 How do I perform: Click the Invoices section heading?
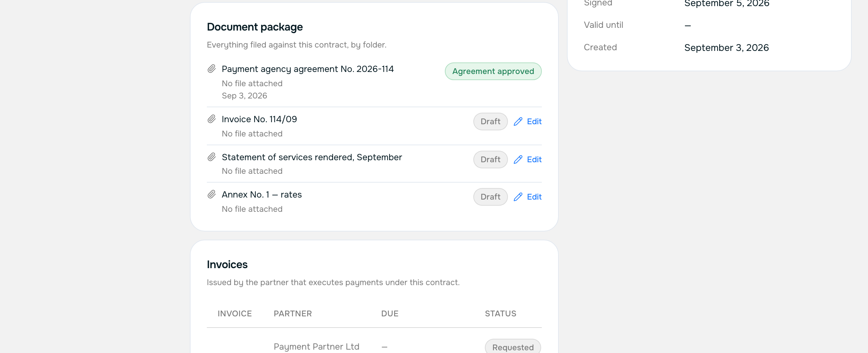coord(227,265)
